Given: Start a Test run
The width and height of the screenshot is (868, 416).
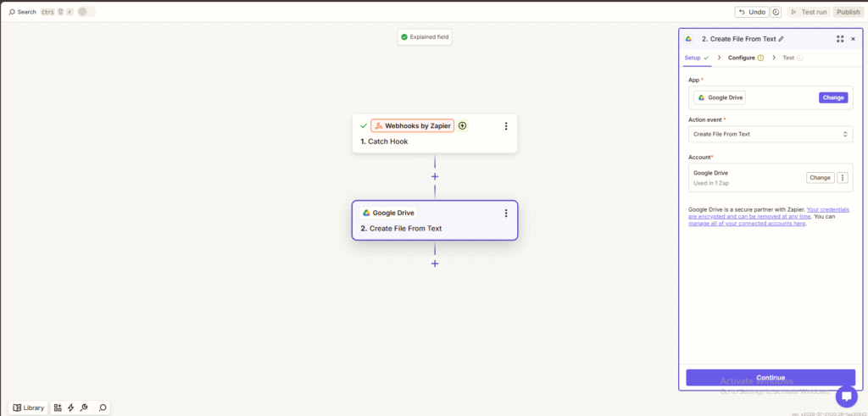Looking at the screenshot, I should click(809, 12).
